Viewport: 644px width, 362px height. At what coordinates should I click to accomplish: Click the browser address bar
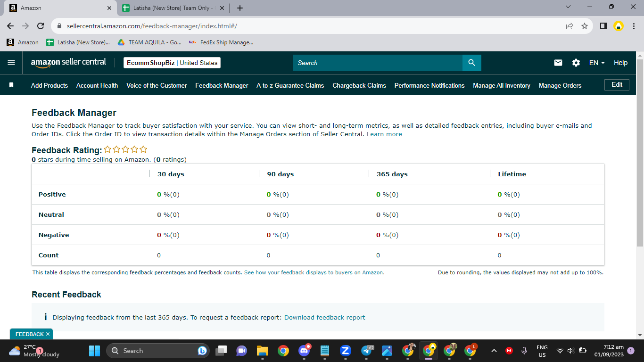311,26
